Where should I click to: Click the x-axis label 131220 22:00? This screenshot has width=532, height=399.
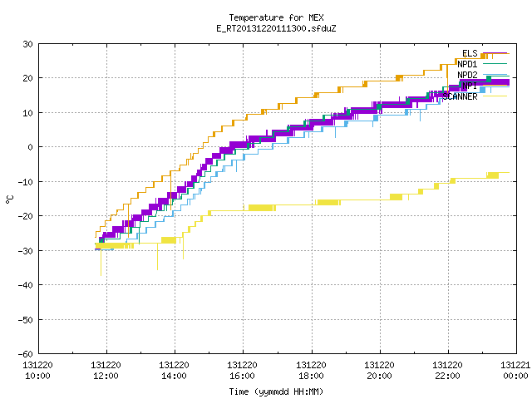click(447, 371)
